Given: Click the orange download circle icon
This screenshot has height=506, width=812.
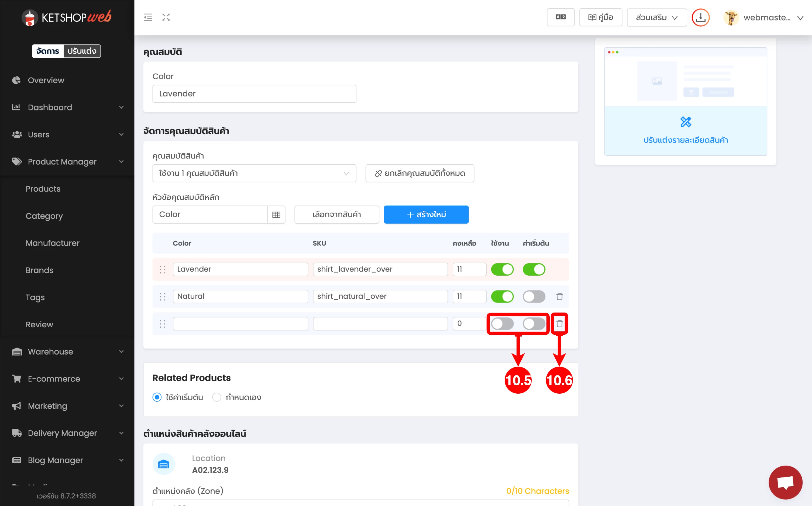Looking at the screenshot, I should (x=700, y=18).
